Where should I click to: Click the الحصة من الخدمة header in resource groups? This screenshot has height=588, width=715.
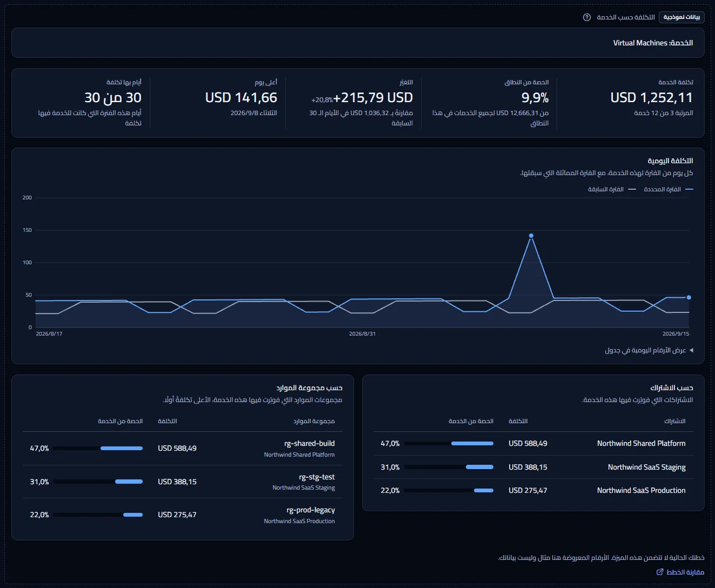(120, 421)
